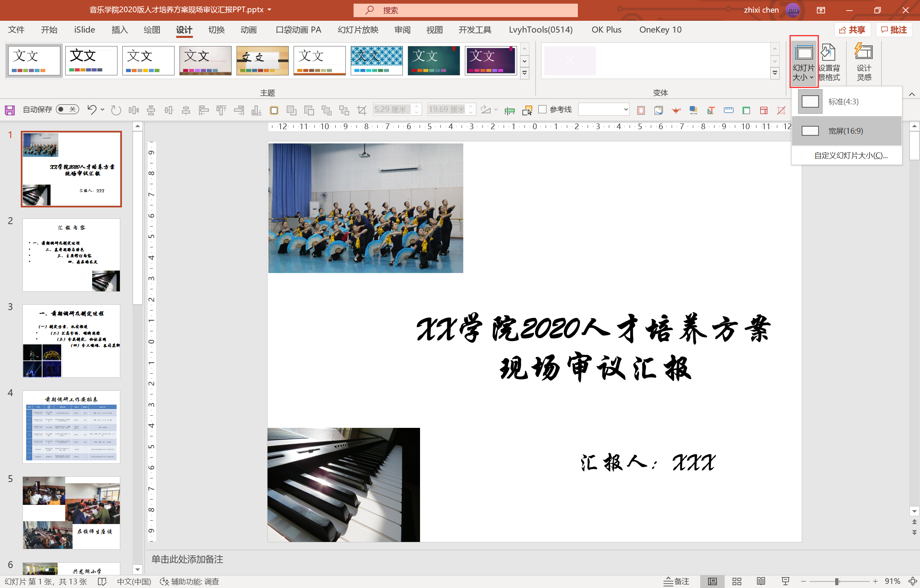Start slideshow from status bar icon

785,581
